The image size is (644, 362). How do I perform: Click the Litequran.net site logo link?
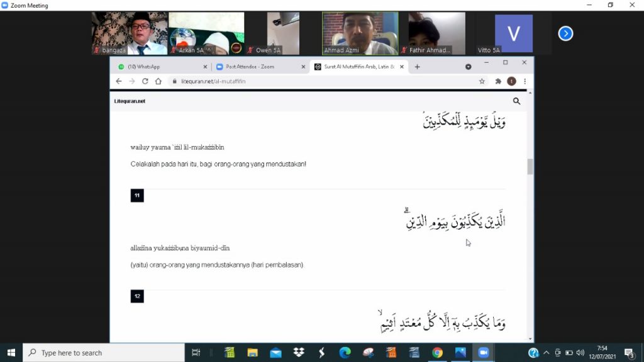click(130, 101)
